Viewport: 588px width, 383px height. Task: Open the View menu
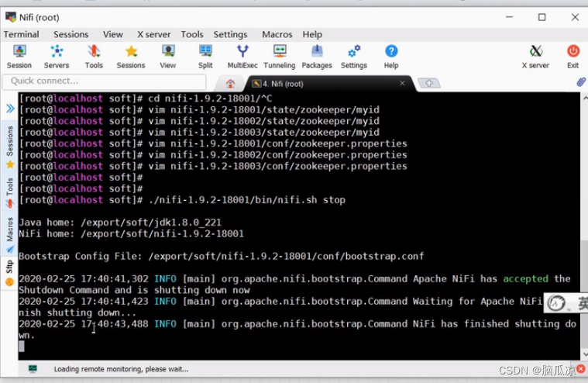tap(113, 35)
